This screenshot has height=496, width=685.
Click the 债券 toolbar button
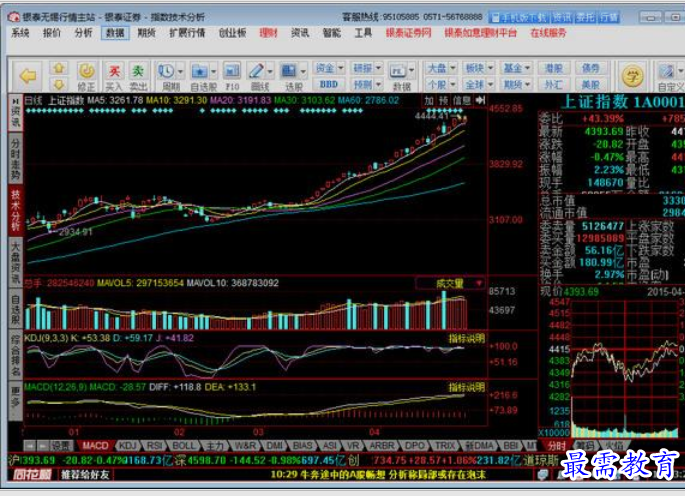click(x=590, y=68)
